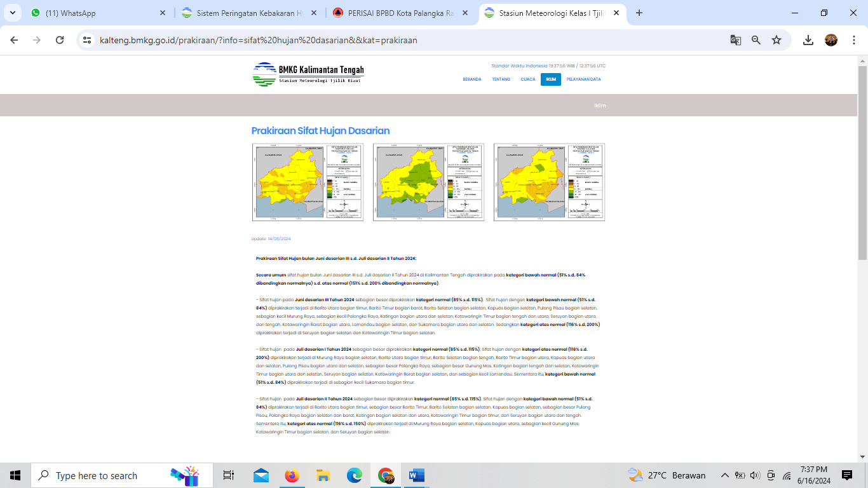The height and width of the screenshot is (488, 868).
Task: Bookmark this page with the star
Action: pyautogui.click(x=776, y=40)
